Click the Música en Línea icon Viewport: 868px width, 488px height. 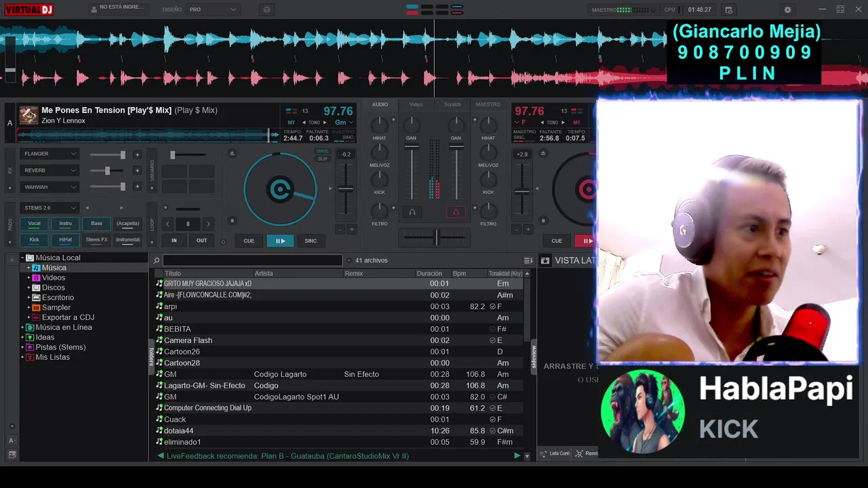tap(30, 327)
